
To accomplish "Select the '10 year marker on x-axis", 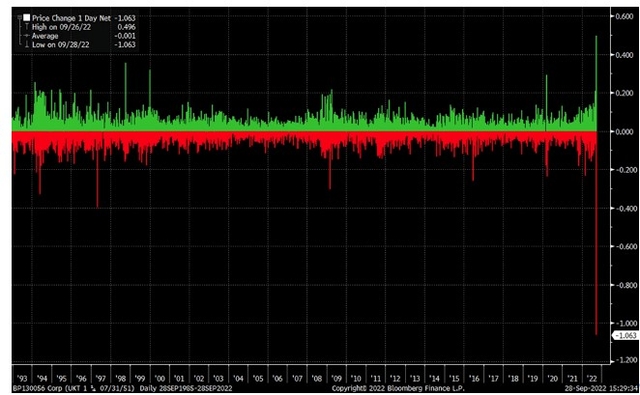I will (356, 378).
